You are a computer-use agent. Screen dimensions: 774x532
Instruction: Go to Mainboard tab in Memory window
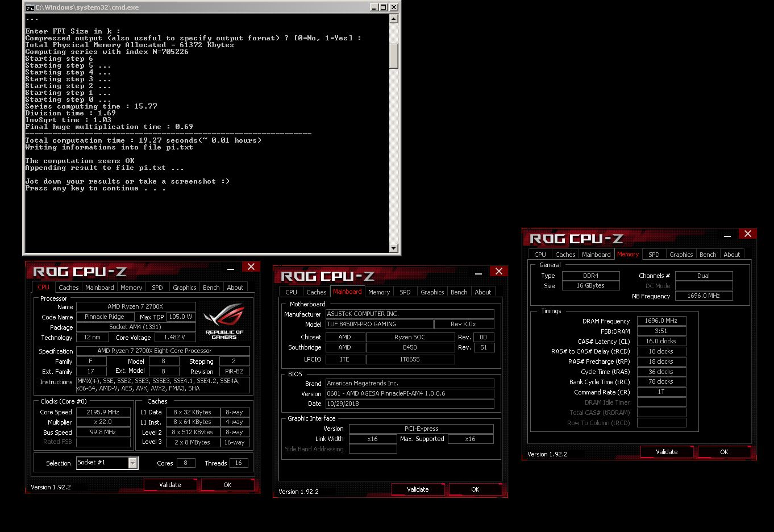tap(596, 255)
